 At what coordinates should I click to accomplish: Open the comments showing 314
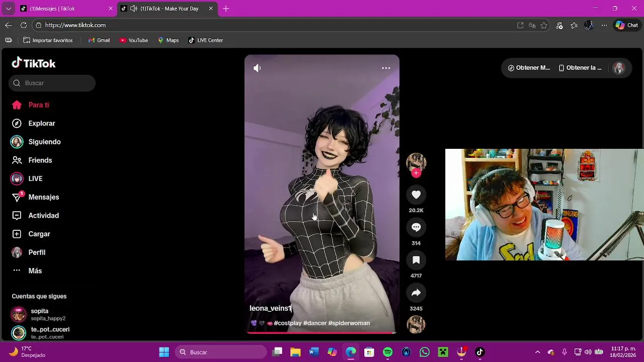point(416,227)
